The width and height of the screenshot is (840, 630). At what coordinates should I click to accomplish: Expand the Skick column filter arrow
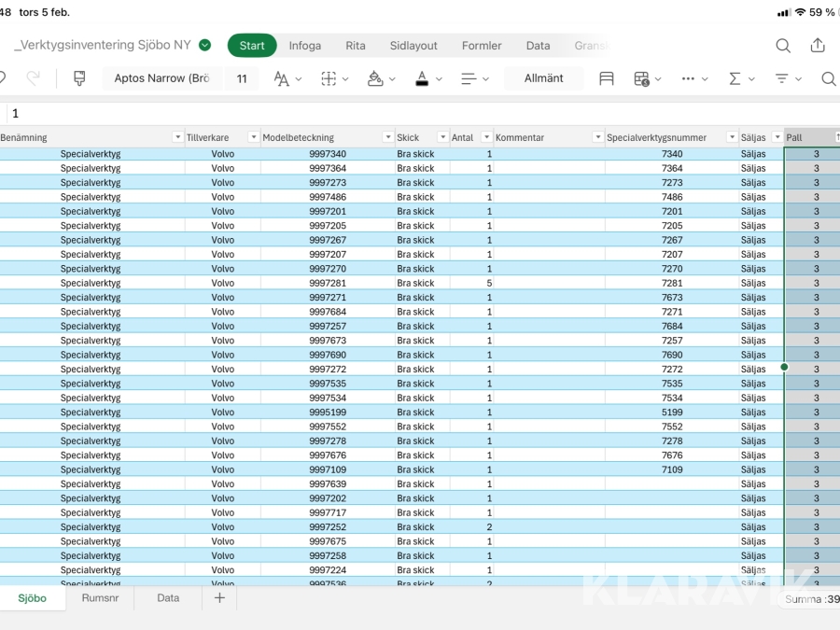pos(442,138)
